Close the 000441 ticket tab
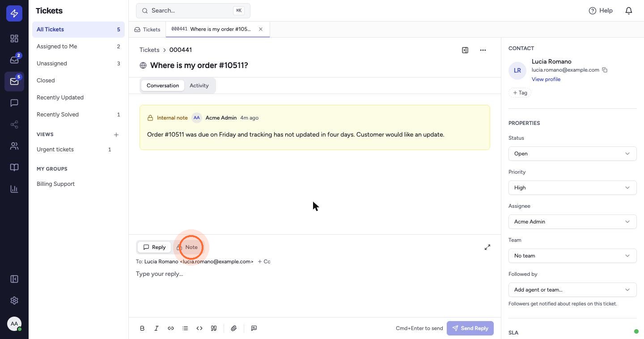This screenshot has width=644, height=339. [261, 29]
